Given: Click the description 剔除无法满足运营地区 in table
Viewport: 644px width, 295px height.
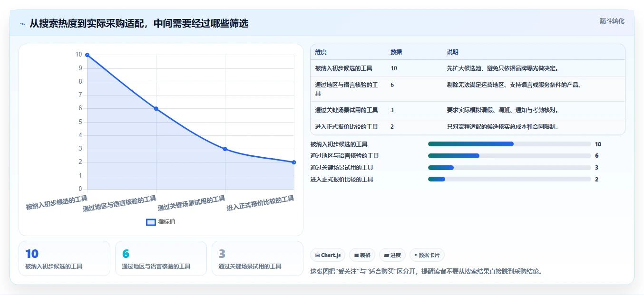Looking at the screenshot, I should point(515,85).
